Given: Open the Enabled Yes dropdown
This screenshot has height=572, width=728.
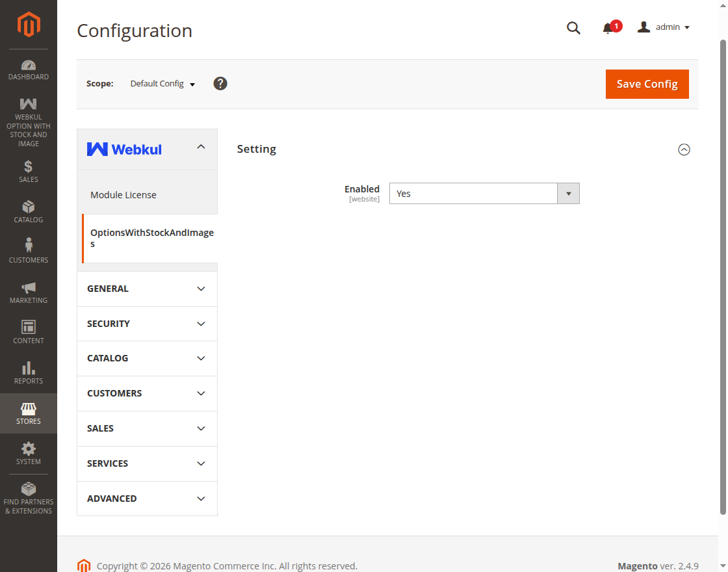Looking at the screenshot, I should [x=484, y=194].
